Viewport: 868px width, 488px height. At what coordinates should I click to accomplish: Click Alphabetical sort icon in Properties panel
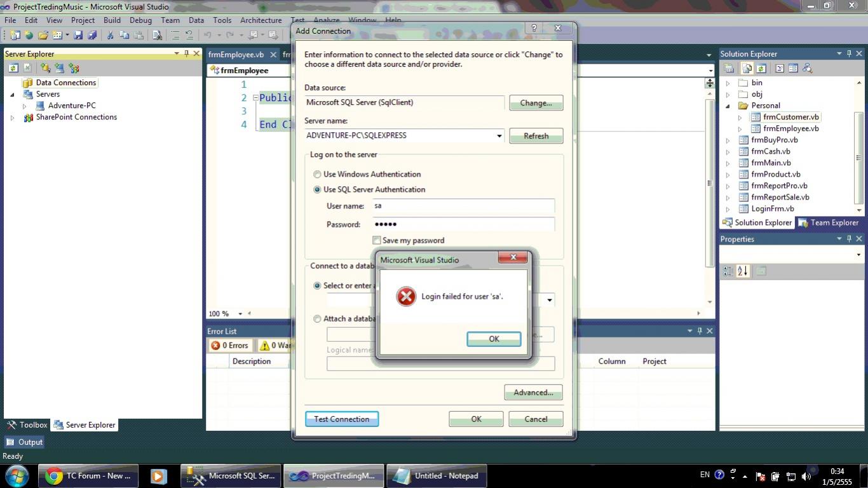(x=743, y=271)
